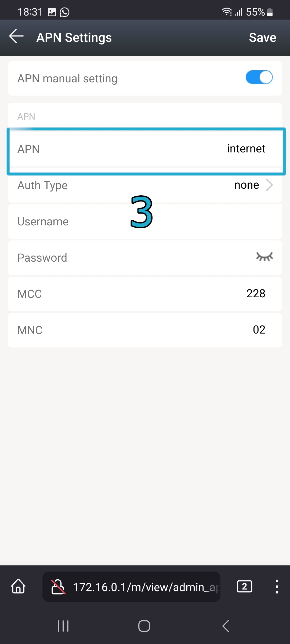The width and height of the screenshot is (290, 644).
Task: Tap Android recent apps button
Action: (63, 626)
